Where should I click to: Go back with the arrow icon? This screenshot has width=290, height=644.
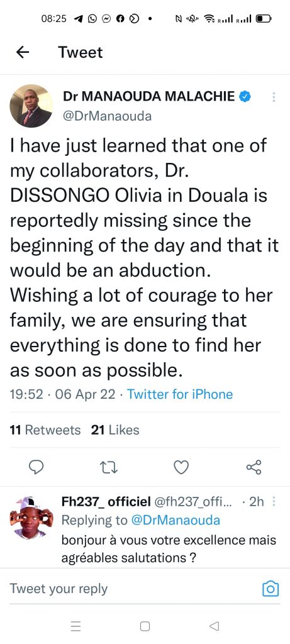pyautogui.click(x=23, y=52)
